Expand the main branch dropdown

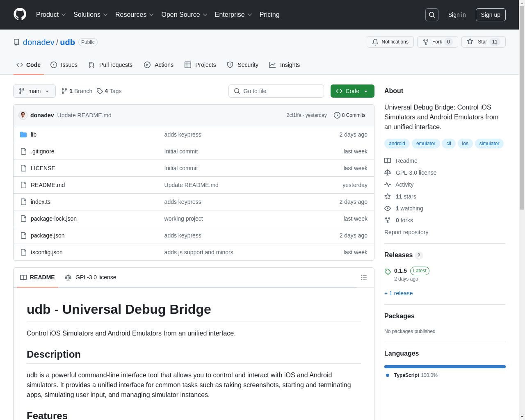click(x=34, y=91)
